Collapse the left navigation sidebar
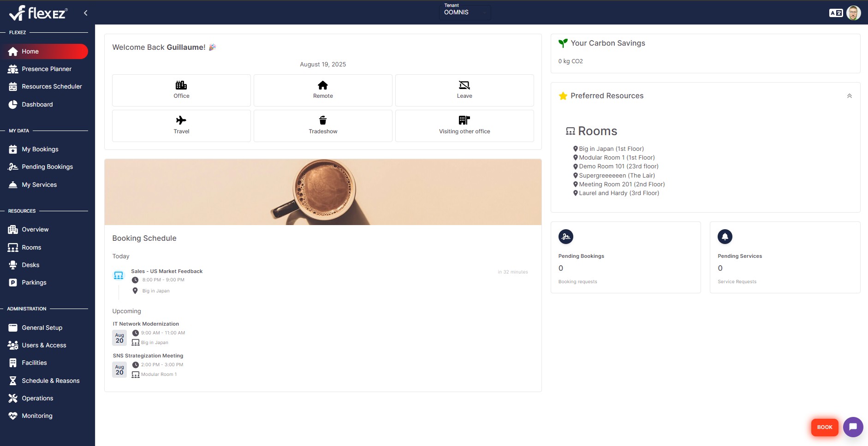This screenshot has width=868, height=446. click(85, 12)
